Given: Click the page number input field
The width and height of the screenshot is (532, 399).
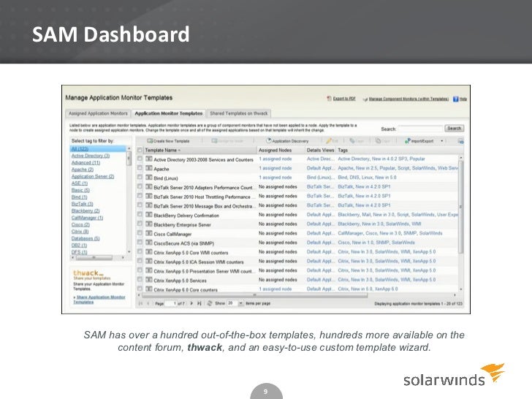Looking at the screenshot, I should 171,303.
